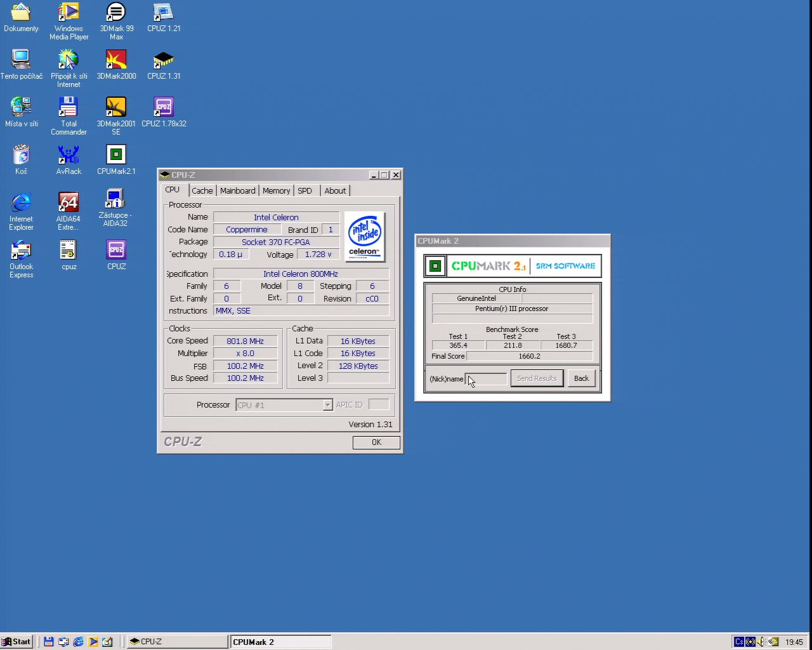Click the APIC ID field in CPU-Z
The height and width of the screenshot is (650, 812).
(x=379, y=405)
